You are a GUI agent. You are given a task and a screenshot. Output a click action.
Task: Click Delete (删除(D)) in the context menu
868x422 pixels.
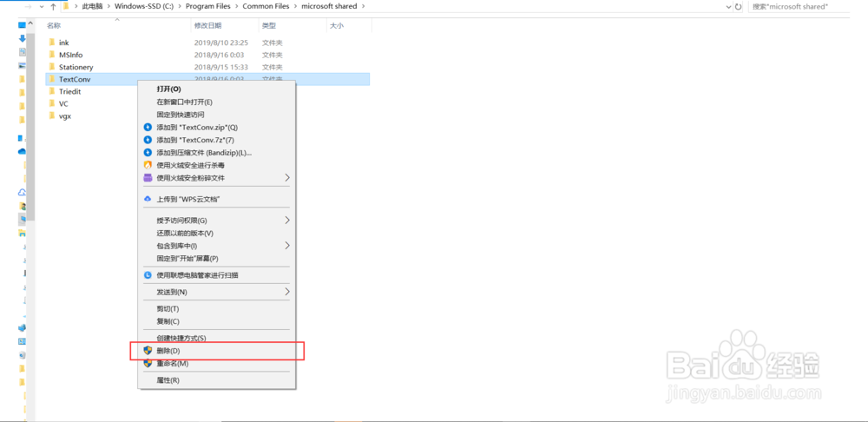coord(217,351)
